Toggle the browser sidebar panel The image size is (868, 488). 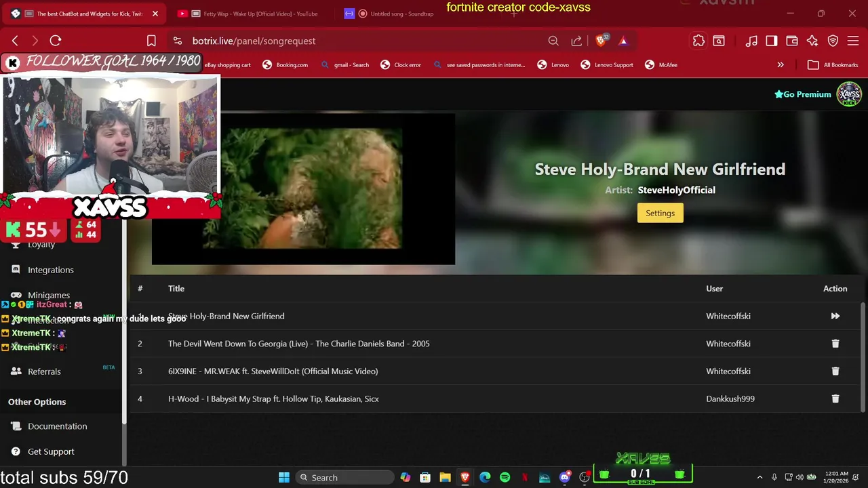(772, 41)
